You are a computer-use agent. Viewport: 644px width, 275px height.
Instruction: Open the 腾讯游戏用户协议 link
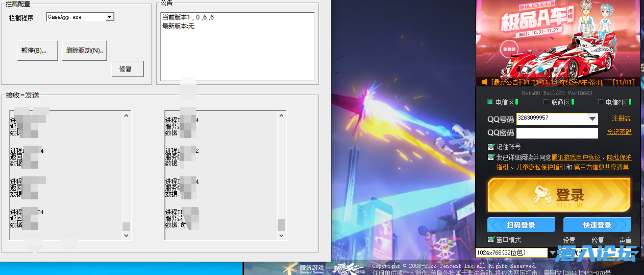click(576, 157)
